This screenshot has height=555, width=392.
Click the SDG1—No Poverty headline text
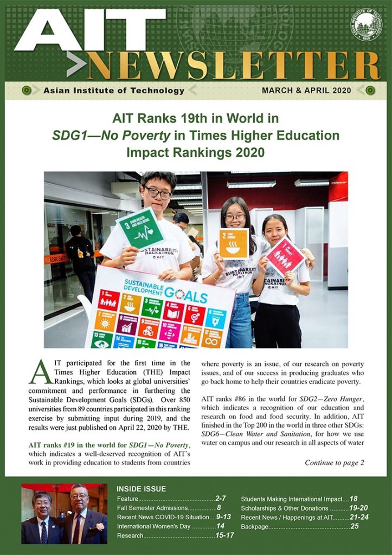point(112,135)
